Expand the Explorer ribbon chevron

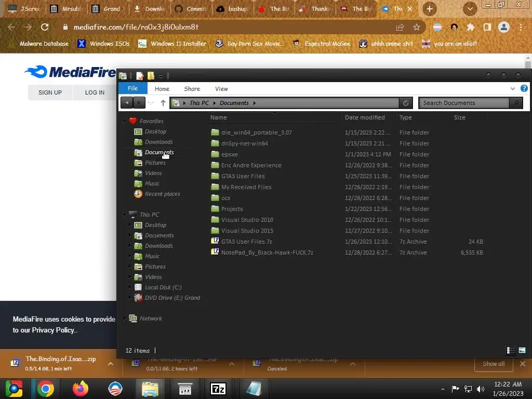[x=513, y=88]
